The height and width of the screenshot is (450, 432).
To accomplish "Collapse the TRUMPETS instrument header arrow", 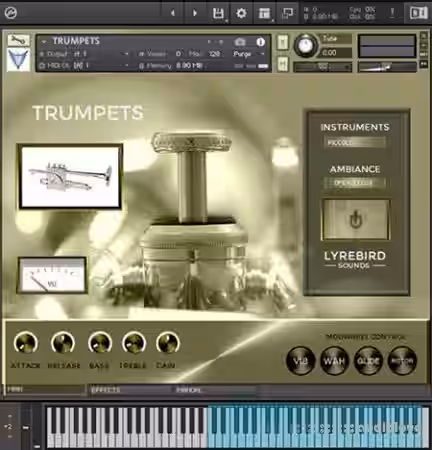I will [x=44, y=42].
